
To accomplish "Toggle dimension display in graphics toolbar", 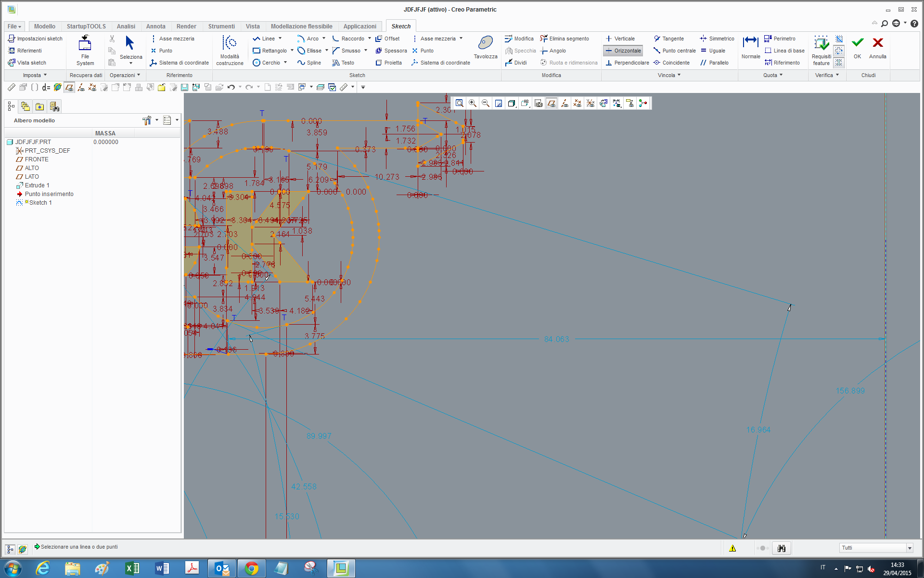I will click(x=616, y=103).
